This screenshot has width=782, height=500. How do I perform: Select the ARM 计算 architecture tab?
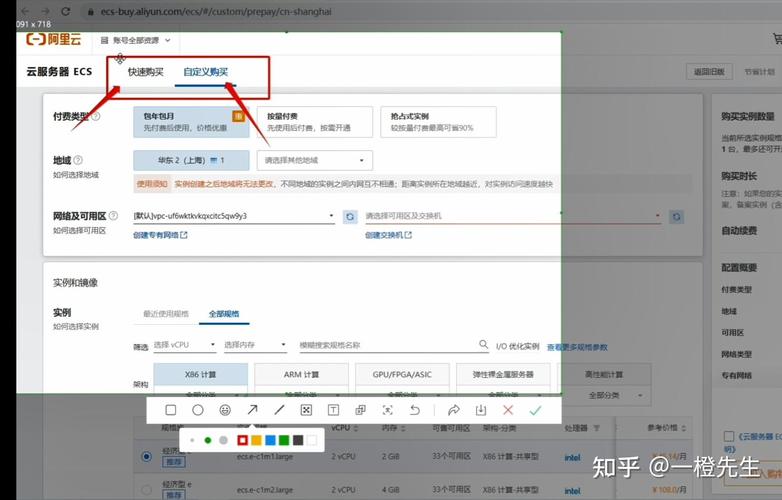coord(301,374)
